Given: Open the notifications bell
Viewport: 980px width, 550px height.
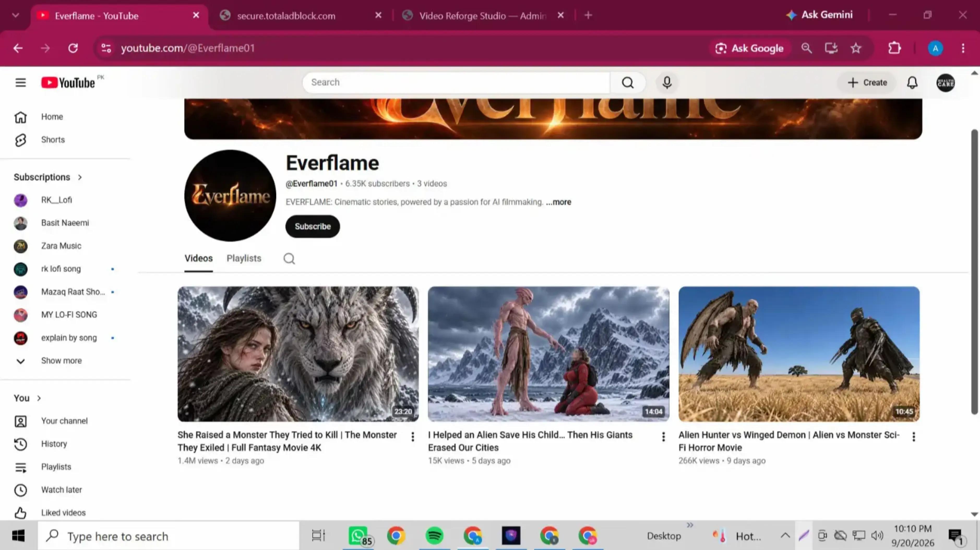Looking at the screenshot, I should [912, 82].
